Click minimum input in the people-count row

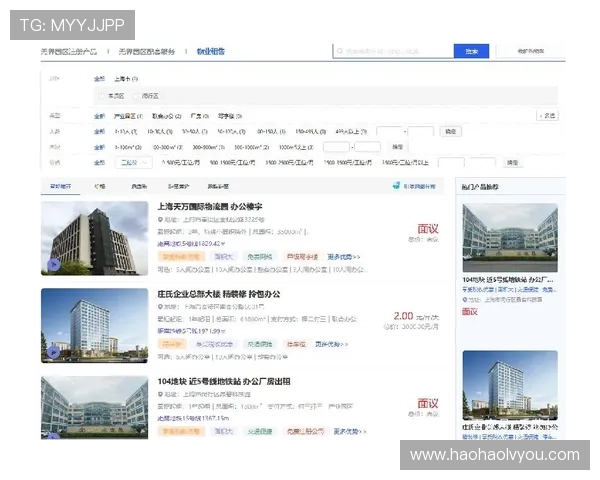[390, 131]
